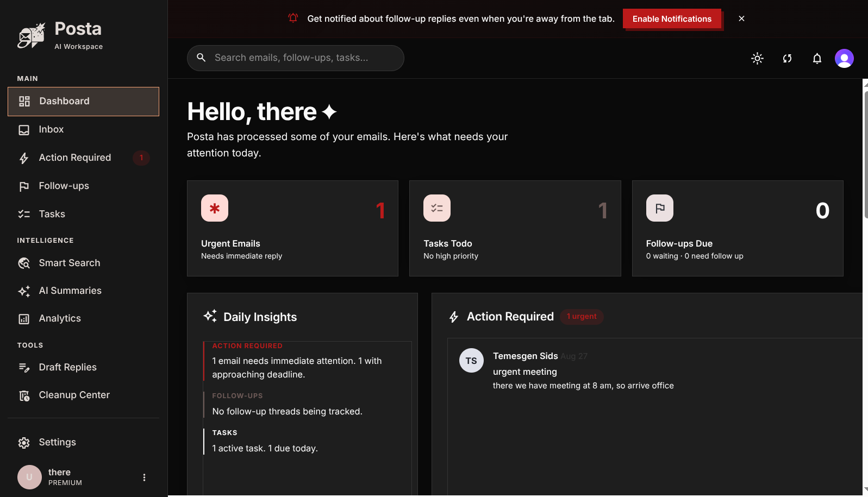Click the Follow-ups flag icon in sidebar
The height and width of the screenshot is (497, 868).
[x=24, y=186]
